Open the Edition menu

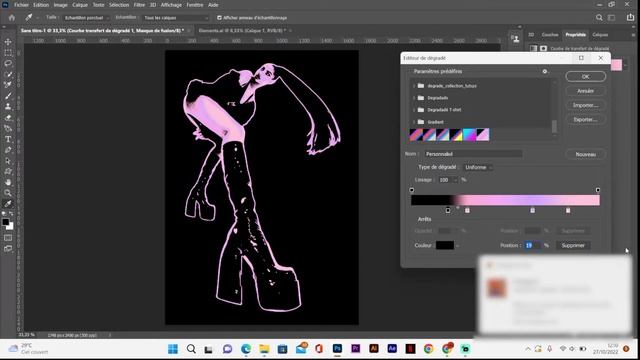coord(41,5)
